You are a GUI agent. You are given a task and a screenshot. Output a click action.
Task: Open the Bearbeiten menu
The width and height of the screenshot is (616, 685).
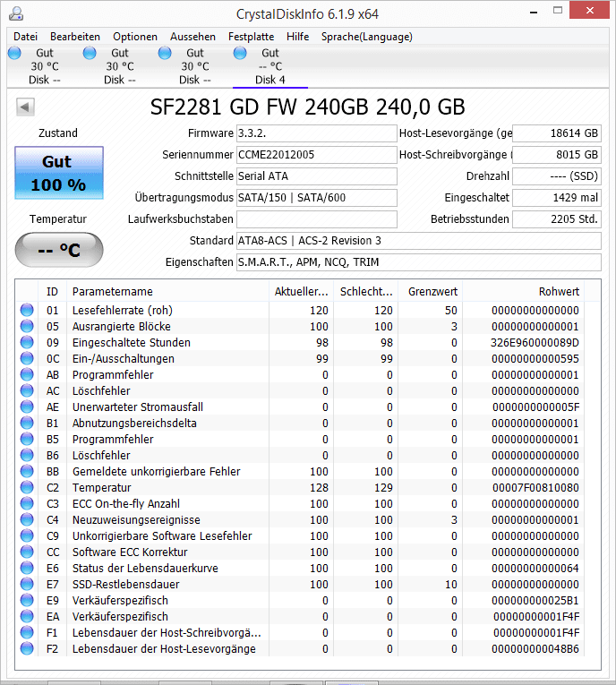tap(75, 37)
